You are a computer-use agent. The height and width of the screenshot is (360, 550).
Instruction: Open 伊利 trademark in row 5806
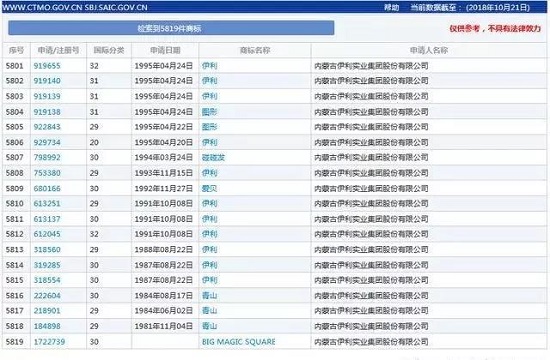click(209, 142)
